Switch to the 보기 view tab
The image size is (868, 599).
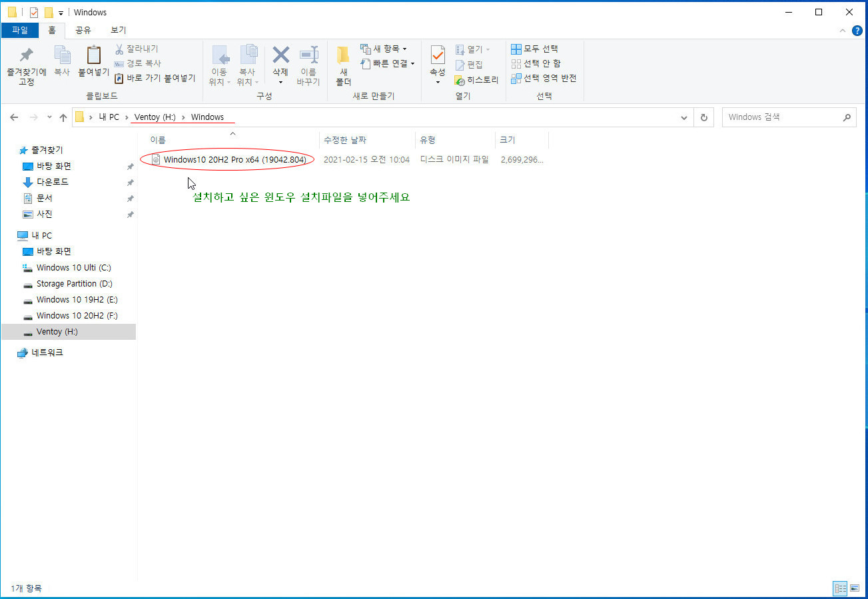coord(119,30)
